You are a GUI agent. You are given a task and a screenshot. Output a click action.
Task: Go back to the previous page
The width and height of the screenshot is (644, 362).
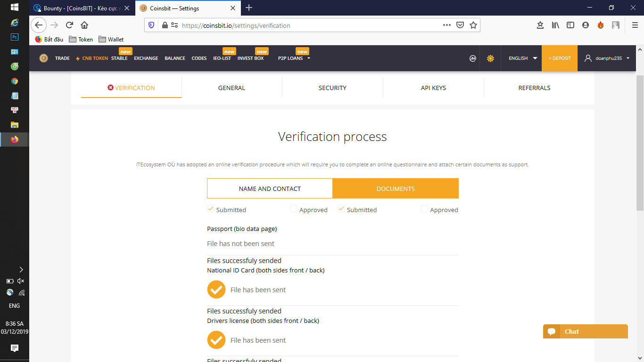(x=39, y=25)
